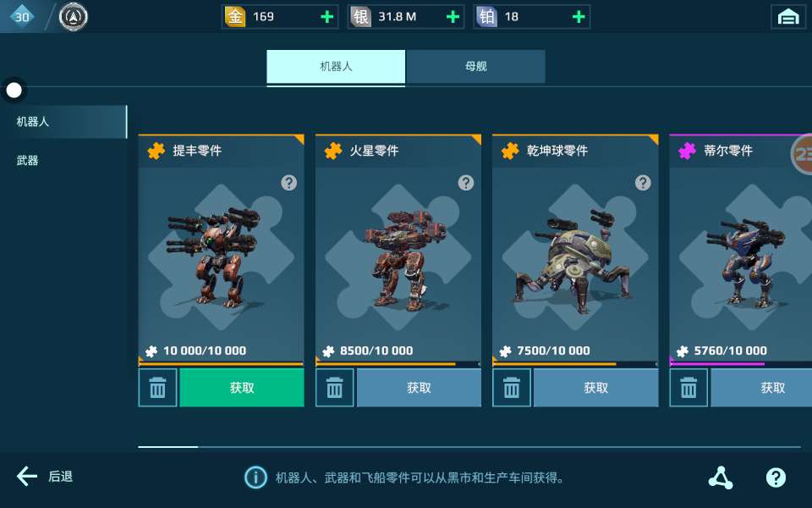Add platinum with the green plus
812x508 pixels.
coord(579,17)
